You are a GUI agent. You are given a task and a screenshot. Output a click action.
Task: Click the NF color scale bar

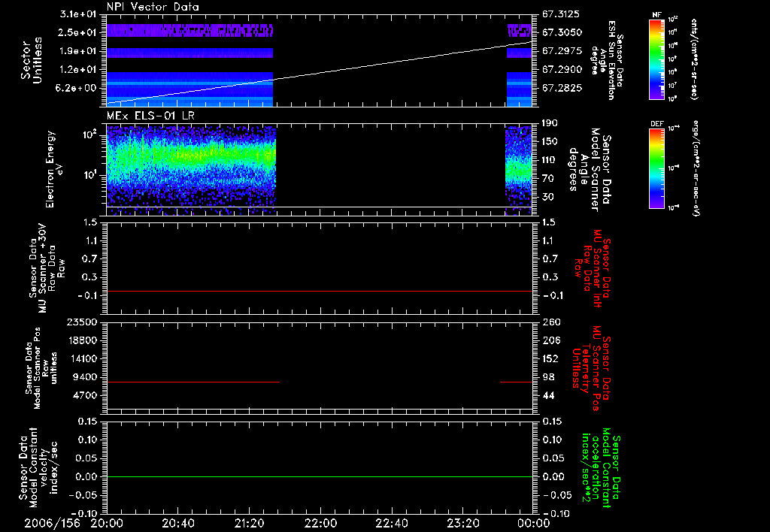[656, 59]
